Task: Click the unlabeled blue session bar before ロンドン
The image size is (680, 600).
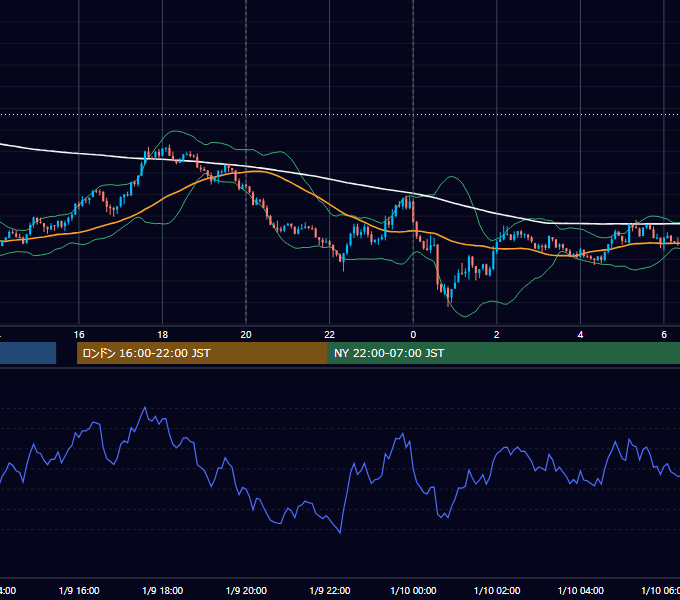Action: tap(28, 353)
